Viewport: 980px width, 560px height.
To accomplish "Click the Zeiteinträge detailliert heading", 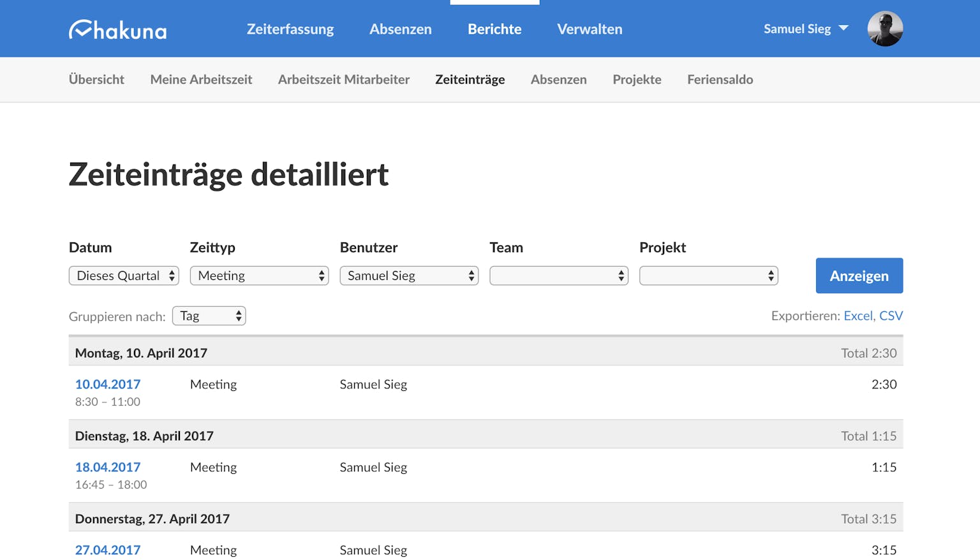I will (228, 174).
